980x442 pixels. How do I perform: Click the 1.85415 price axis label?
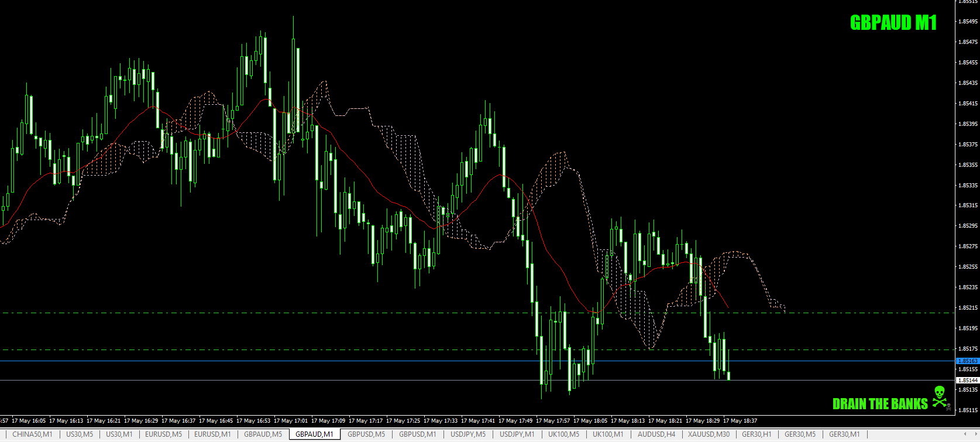click(968, 104)
